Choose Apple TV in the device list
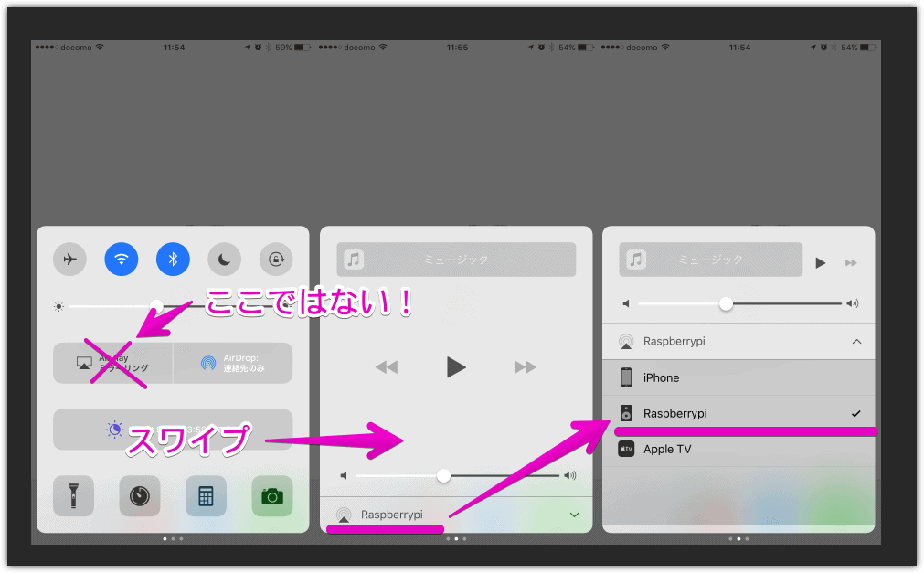 tap(738, 450)
